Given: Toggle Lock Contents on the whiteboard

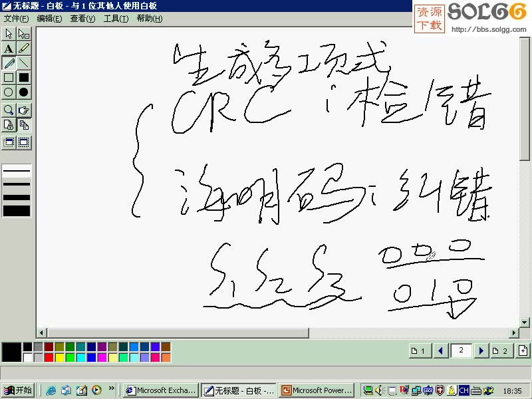Looking at the screenshot, I should click(9, 124).
